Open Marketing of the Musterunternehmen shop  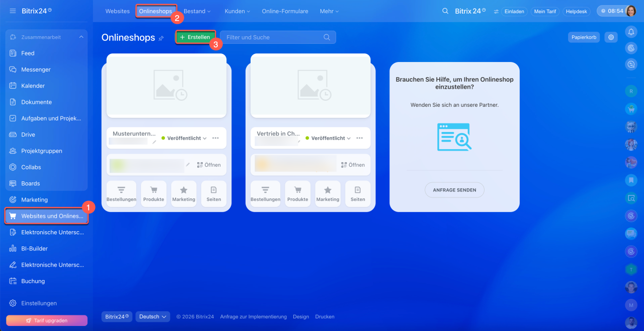[184, 193]
